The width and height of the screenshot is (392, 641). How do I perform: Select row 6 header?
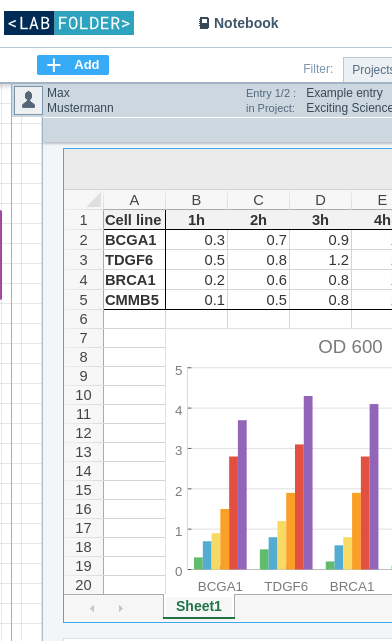(x=84, y=319)
